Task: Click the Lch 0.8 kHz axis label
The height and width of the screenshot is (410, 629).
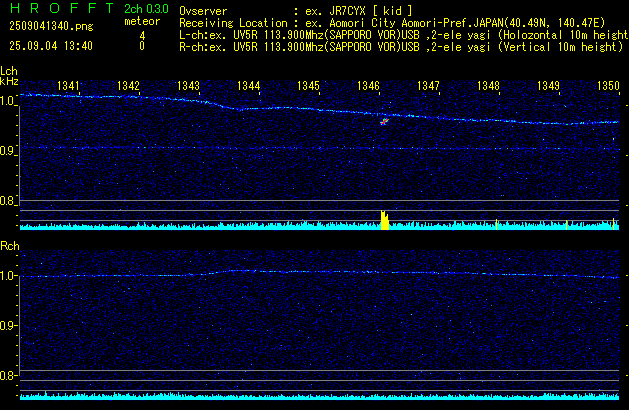Action: tap(7, 201)
